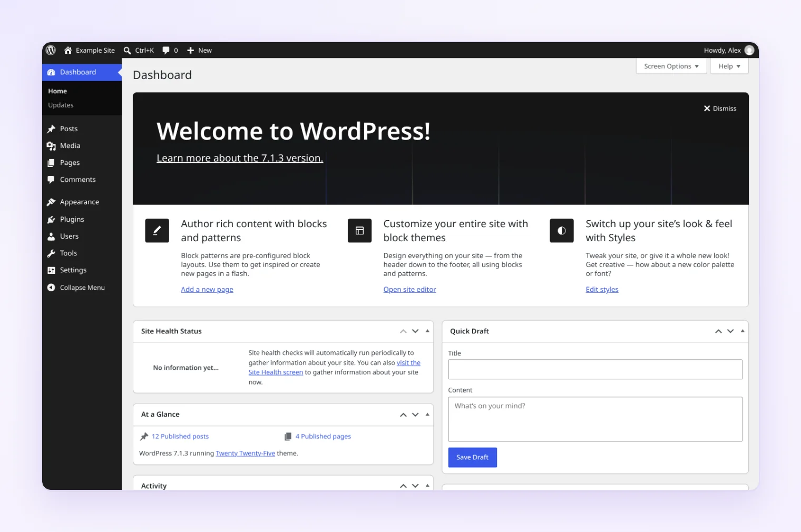Click the Pages icon in sidebar
Image resolution: width=801 pixels, height=532 pixels.
[51, 163]
